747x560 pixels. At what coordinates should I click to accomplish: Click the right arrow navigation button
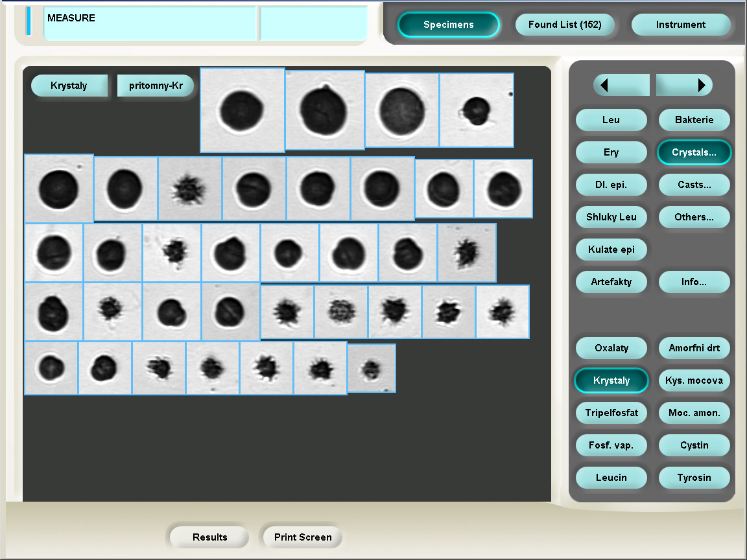(x=684, y=86)
